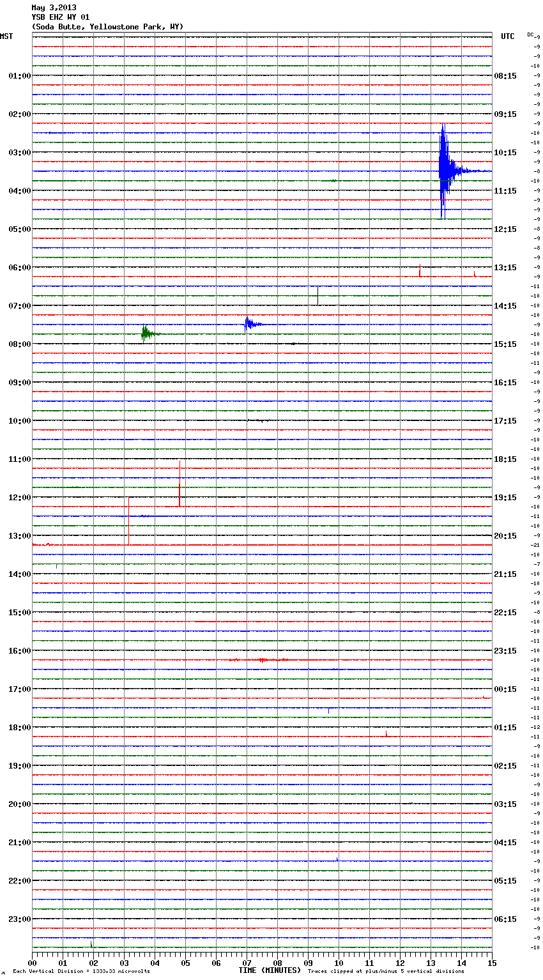
Task: Click the 18:15 UTC time label
Action: [505, 459]
